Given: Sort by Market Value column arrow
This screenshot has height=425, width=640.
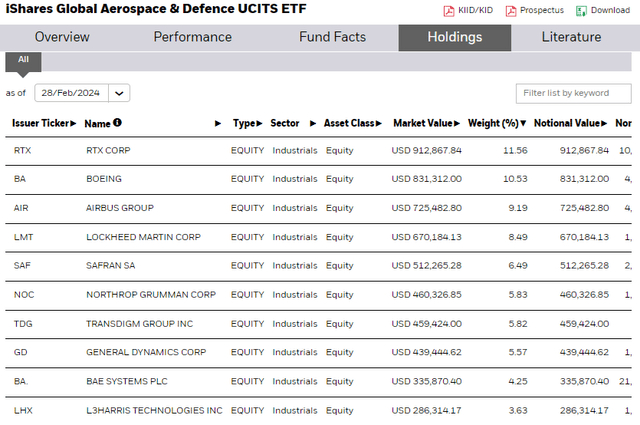Looking at the screenshot, I should click(461, 124).
